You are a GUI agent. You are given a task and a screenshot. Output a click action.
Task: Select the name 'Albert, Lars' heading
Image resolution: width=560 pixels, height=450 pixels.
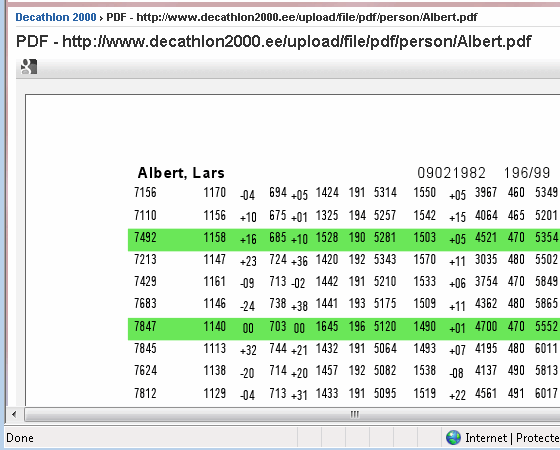[x=181, y=173]
